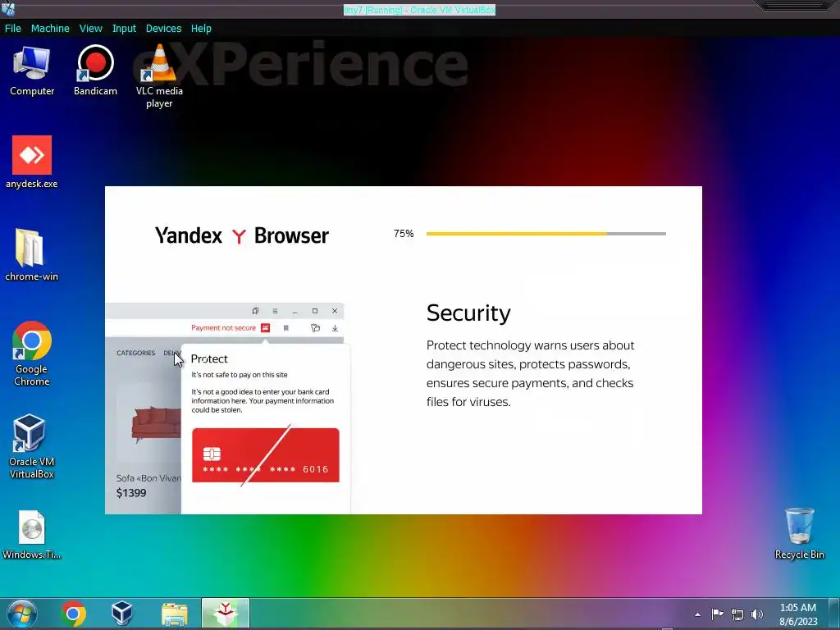Click the VirtualBox window title text

[x=419, y=10]
